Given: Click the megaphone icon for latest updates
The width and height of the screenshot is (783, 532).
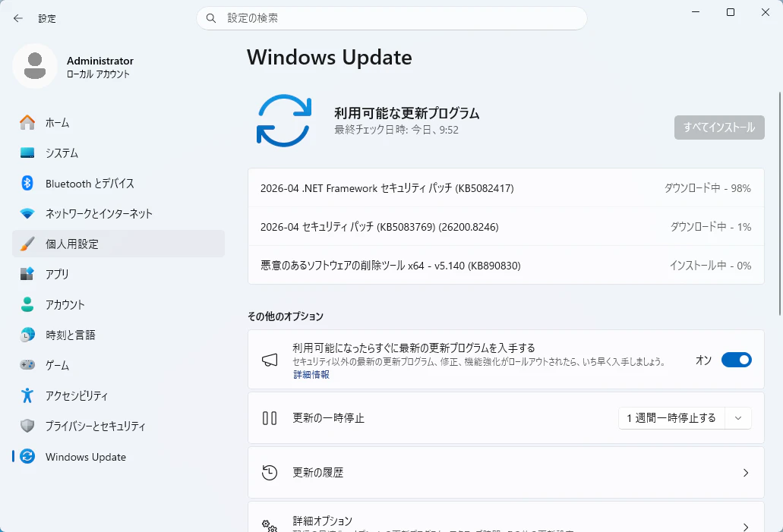Looking at the screenshot, I should tap(270, 360).
